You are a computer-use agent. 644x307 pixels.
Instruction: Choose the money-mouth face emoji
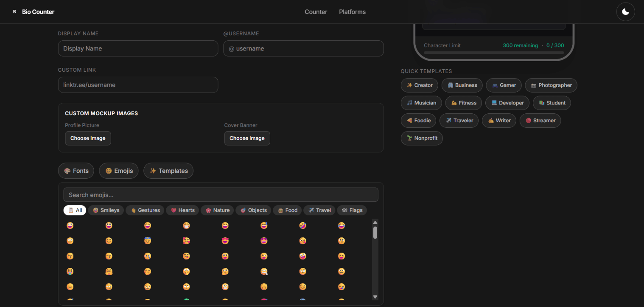click(70, 271)
